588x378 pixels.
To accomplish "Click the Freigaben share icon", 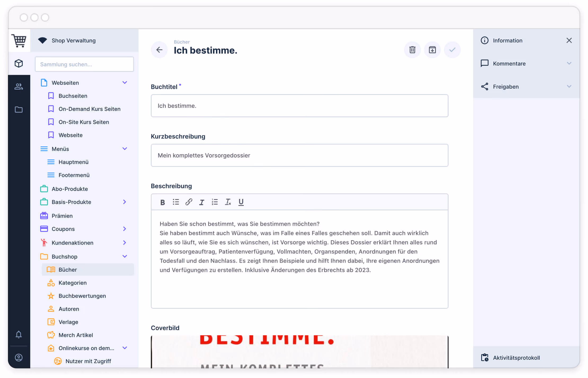I will point(485,86).
